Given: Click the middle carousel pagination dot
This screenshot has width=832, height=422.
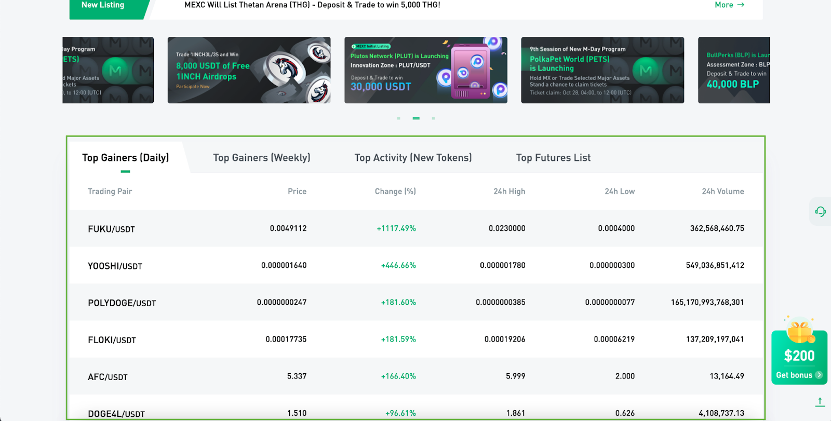Looking at the screenshot, I should tap(416, 118).
